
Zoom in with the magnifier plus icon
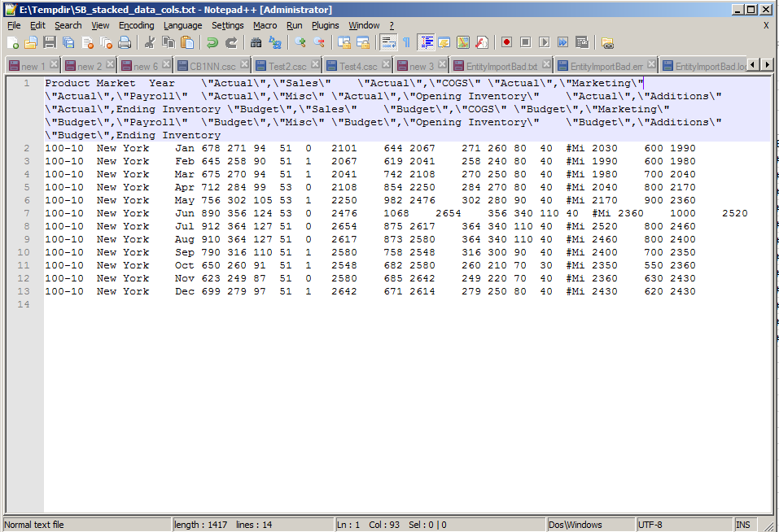point(300,43)
